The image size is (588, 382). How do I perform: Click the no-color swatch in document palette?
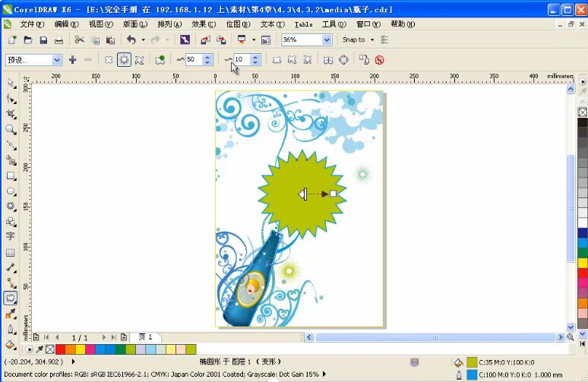tap(50, 350)
